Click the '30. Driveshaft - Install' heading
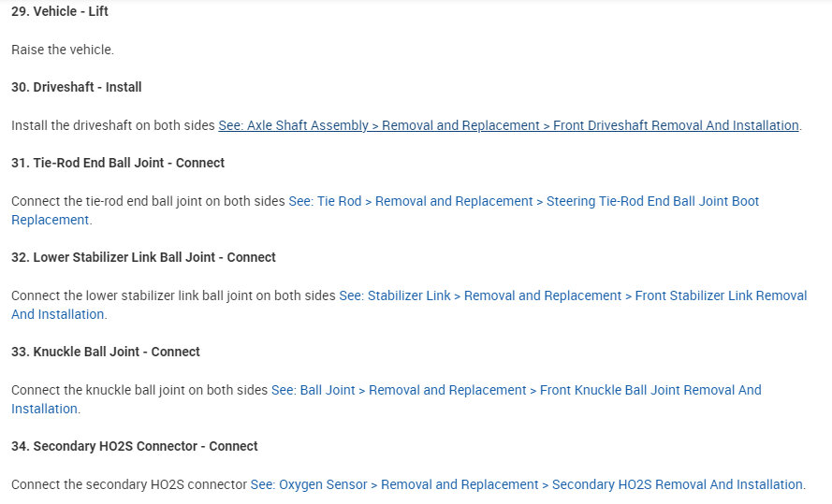Image resolution: width=832 pixels, height=504 pixels. click(77, 87)
